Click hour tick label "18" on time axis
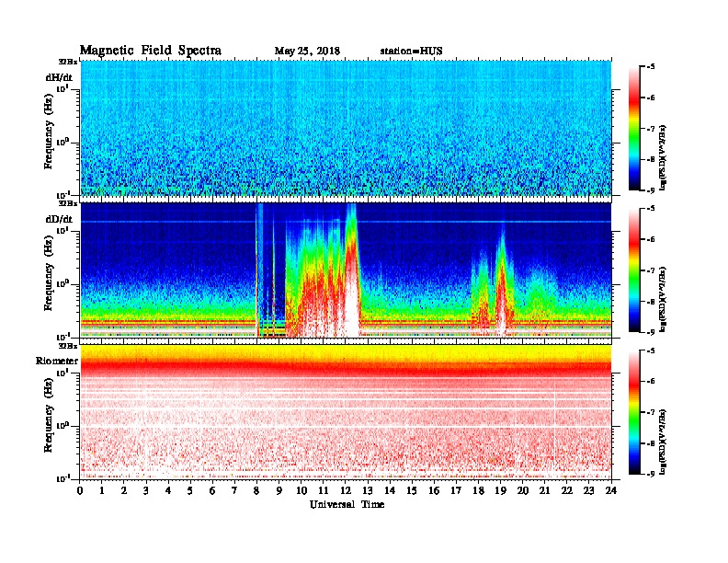 478,491
